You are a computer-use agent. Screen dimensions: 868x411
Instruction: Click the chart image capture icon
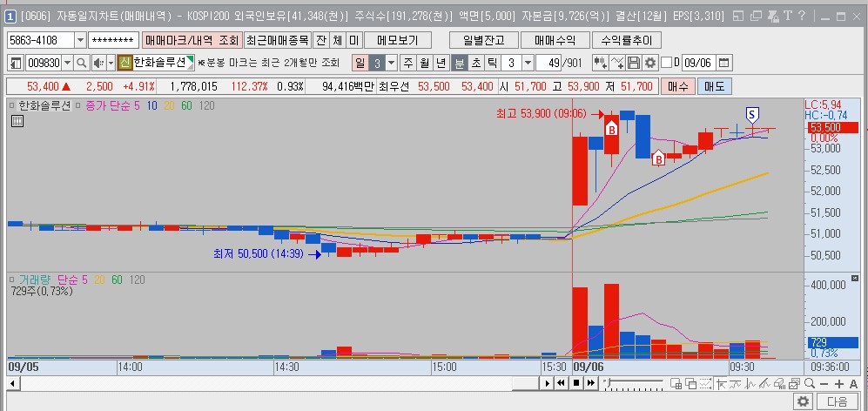point(794,384)
